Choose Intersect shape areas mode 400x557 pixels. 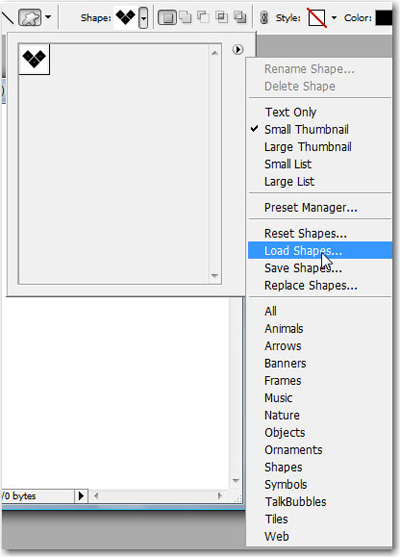coord(222,17)
